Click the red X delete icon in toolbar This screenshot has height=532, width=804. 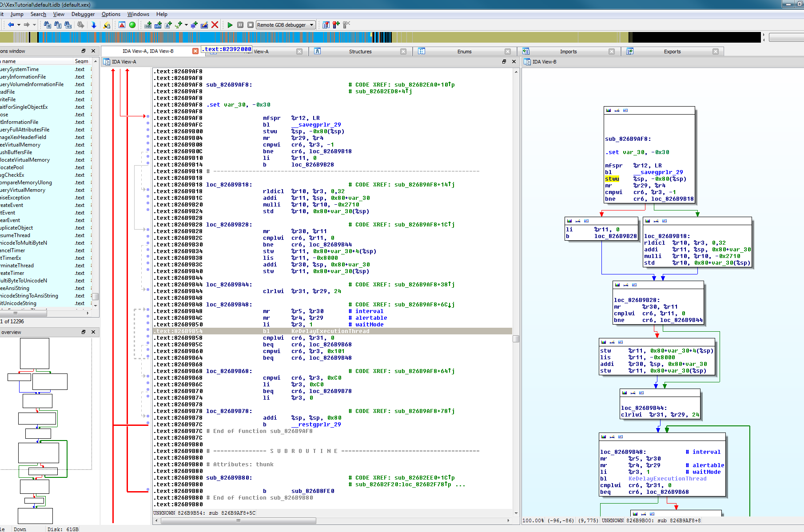tap(215, 25)
